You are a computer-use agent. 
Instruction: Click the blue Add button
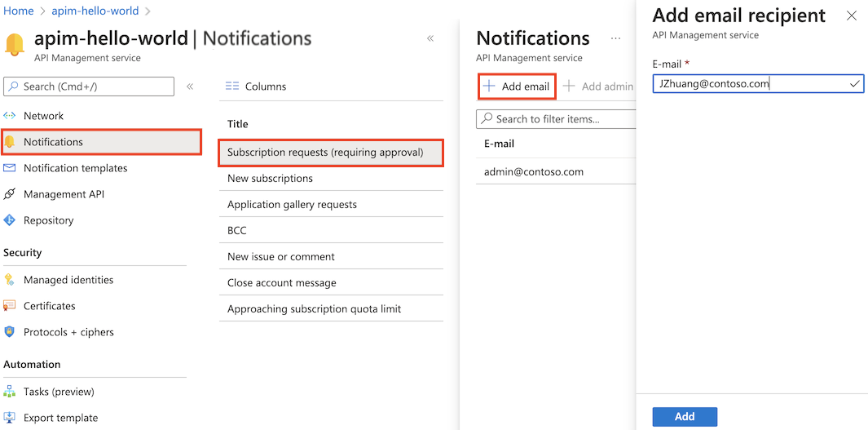click(685, 417)
